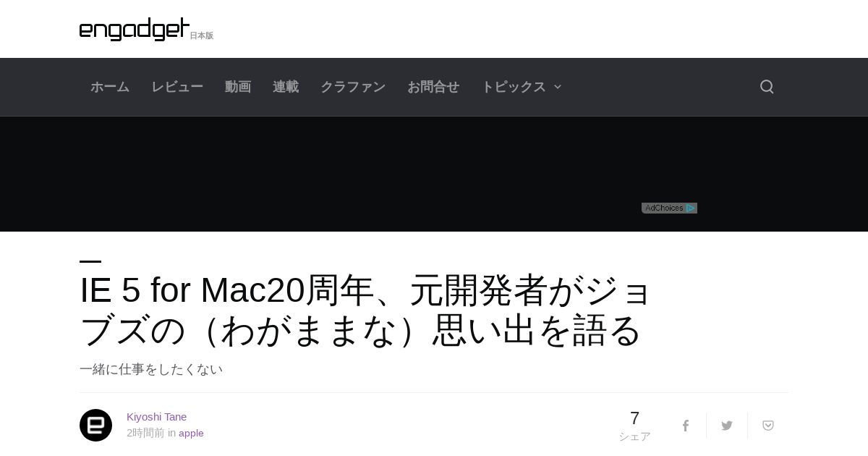Open the トピックス menu

pos(514,87)
